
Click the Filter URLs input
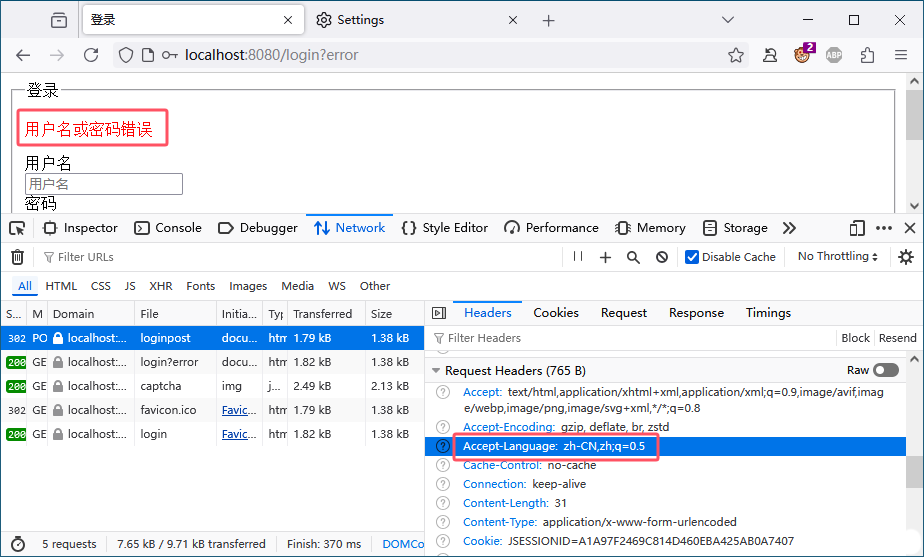(x=301, y=257)
